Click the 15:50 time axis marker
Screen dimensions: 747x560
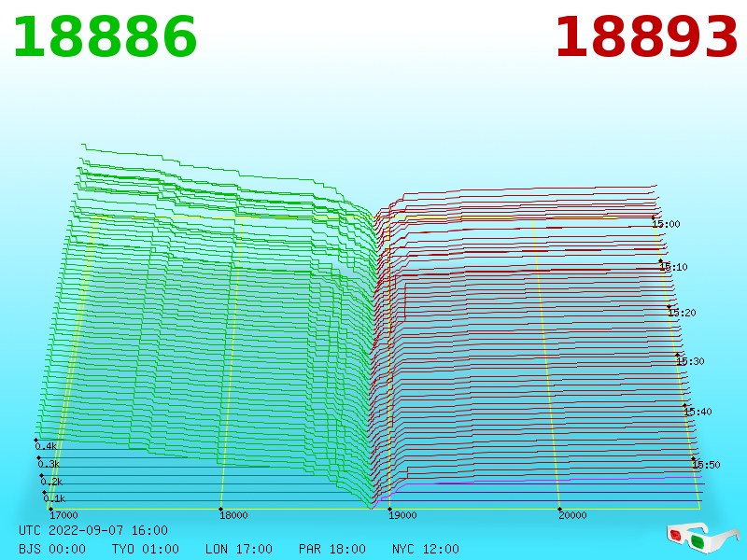[x=706, y=465]
